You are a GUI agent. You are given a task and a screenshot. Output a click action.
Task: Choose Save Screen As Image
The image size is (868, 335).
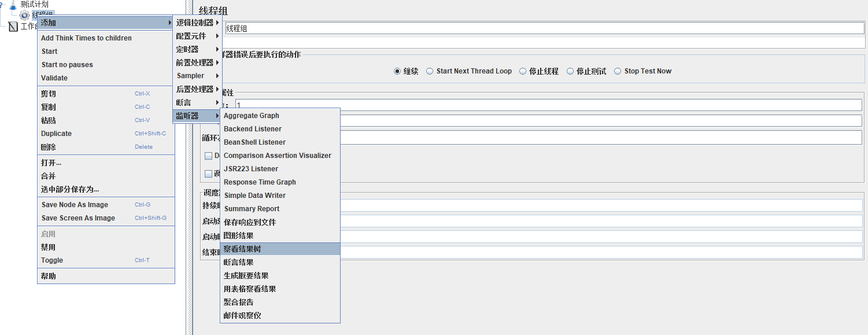click(x=106, y=218)
